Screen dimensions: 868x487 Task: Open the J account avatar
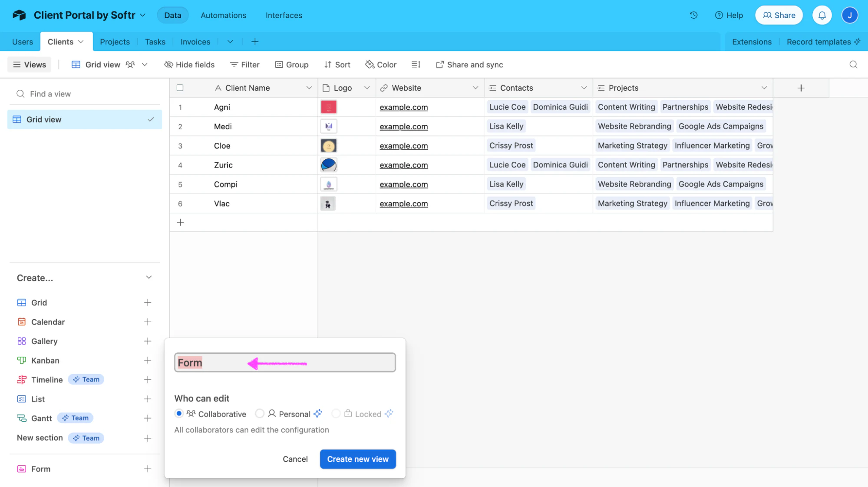850,15
